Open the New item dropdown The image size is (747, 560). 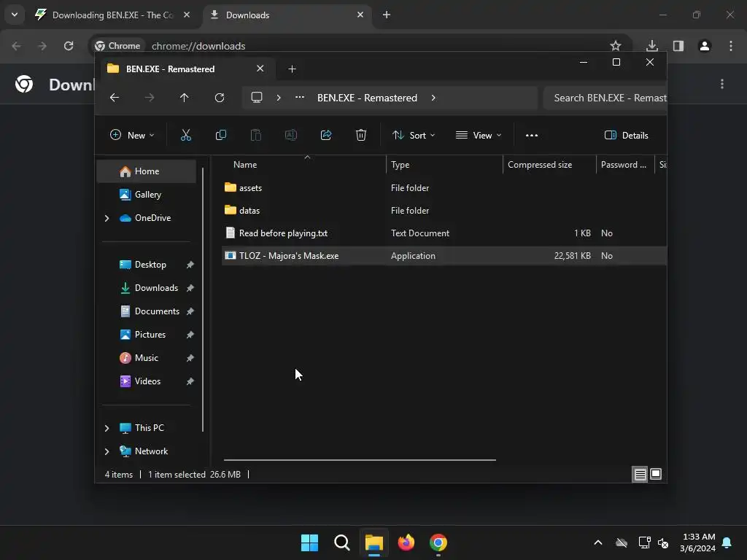pyautogui.click(x=132, y=135)
